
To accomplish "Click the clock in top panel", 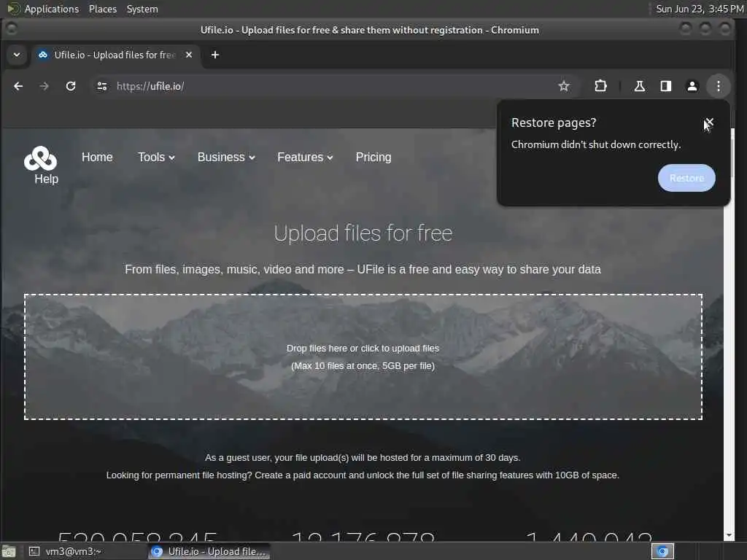I will 700,9.
